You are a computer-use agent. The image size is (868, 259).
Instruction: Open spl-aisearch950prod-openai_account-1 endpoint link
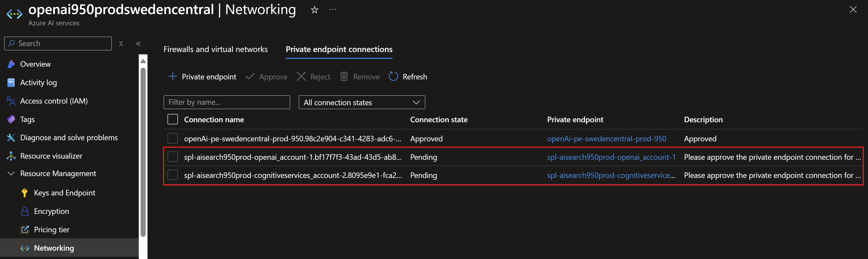tap(611, 157)
